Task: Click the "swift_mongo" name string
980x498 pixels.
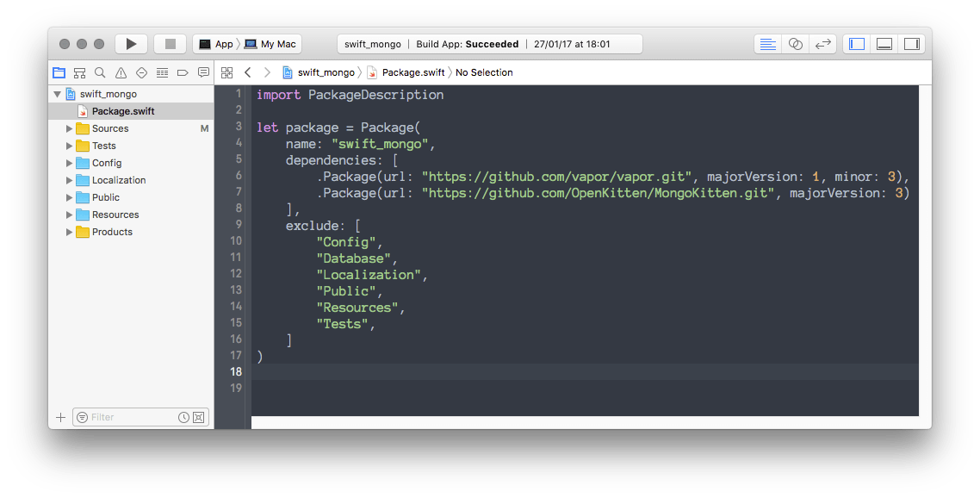Action: point(380,144)
